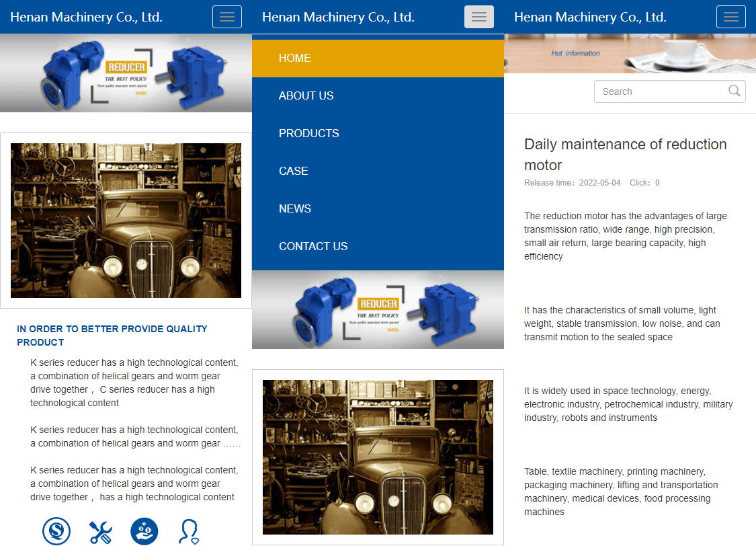
Task: Select HOME in the navigation menu
Action: [378, 58]
